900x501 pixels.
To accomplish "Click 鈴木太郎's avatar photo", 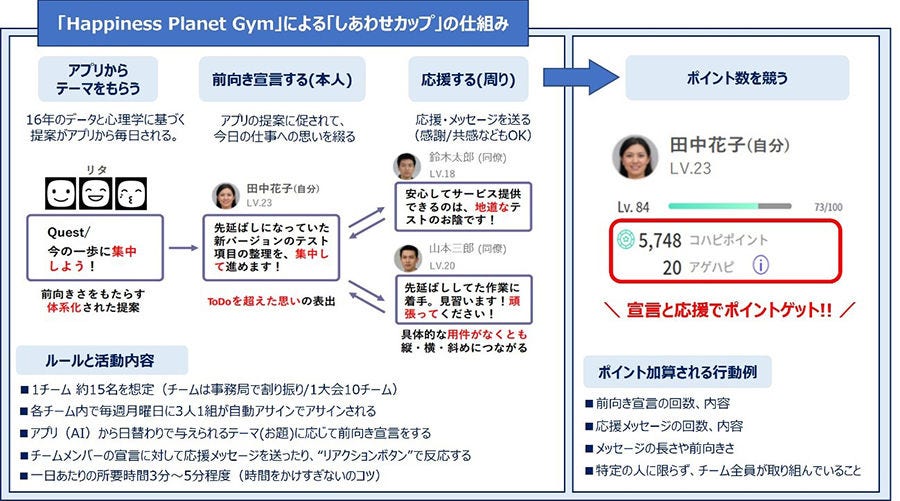I will [x=406, y=166].
